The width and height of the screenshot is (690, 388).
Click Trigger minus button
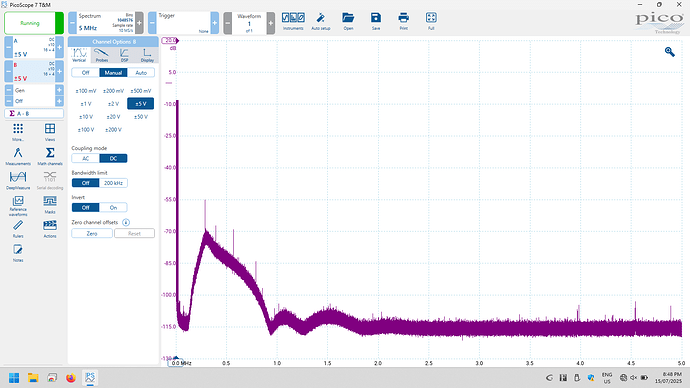[152, 23]
